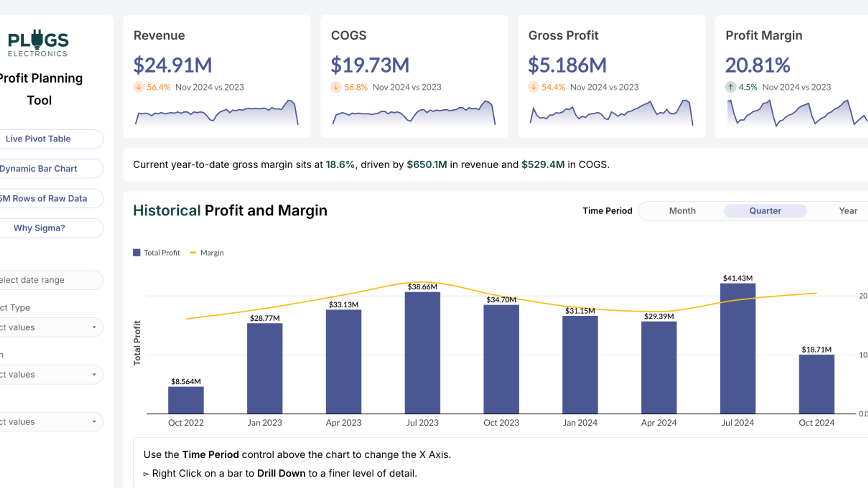Viewport: 868px width, 488px height.
Task: Select the Apr 2023 profit bar
Action: (x=344, y=362)
